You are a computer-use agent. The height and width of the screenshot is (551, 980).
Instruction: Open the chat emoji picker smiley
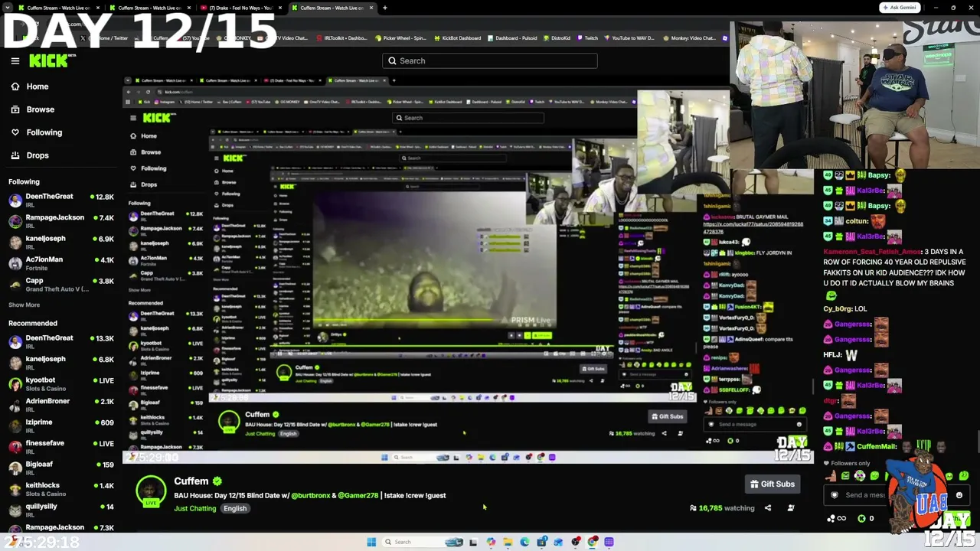click(x=959, y=495)
